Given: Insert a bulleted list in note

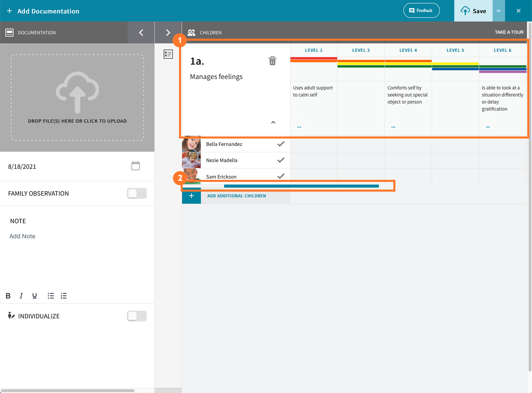Looking at the screenshot, I should [51, 296].
